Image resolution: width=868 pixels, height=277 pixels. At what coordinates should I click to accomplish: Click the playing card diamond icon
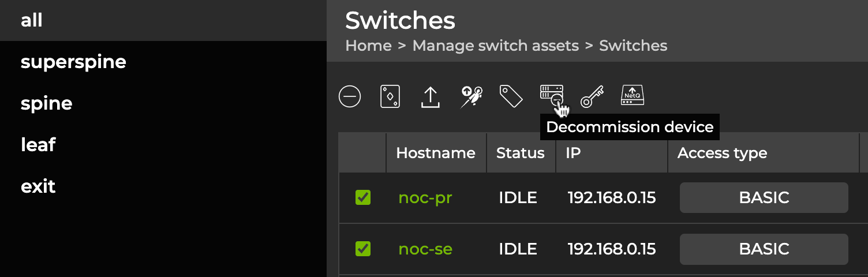[390, 96]
